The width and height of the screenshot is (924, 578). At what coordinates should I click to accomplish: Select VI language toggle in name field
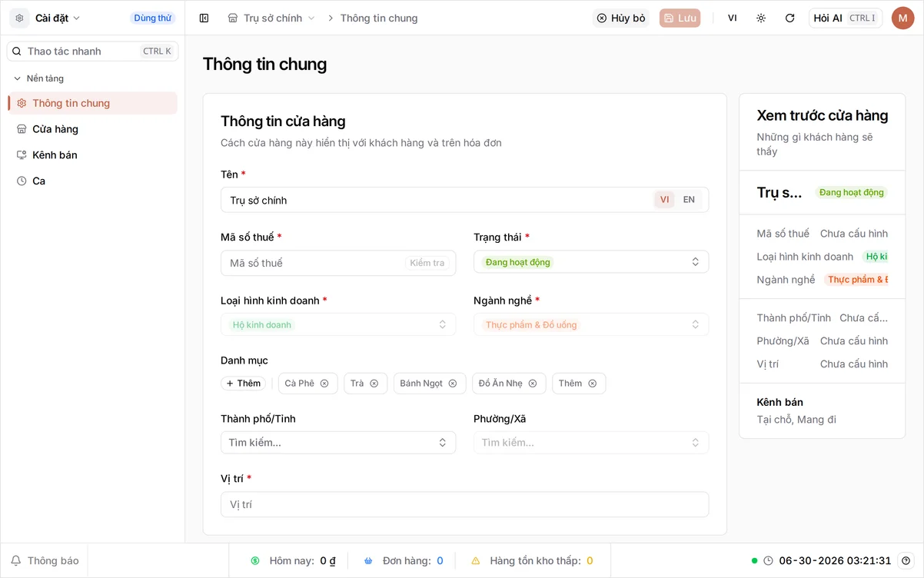coord(664,200)
